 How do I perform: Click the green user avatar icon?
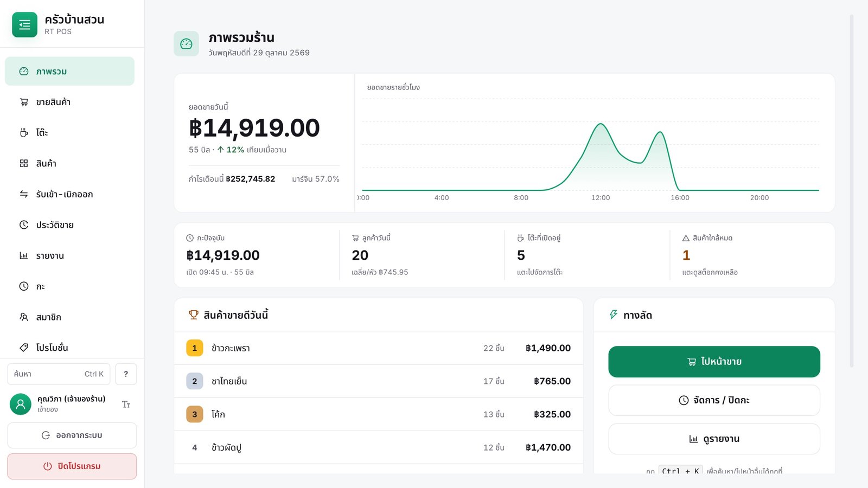coord(21,404)
